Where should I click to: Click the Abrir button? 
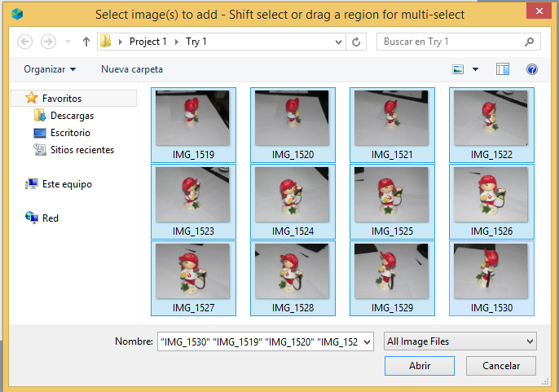(x=419, y=366)
